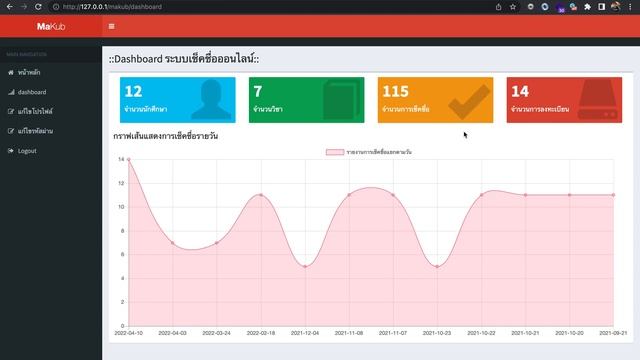Open the blue card showing 12 students
The height and width of the screenshot is (360, 640).
point(178,100)
